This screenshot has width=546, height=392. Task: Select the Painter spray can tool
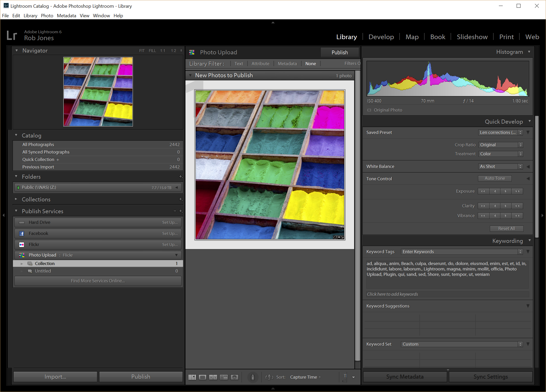(x=253, y=377)
